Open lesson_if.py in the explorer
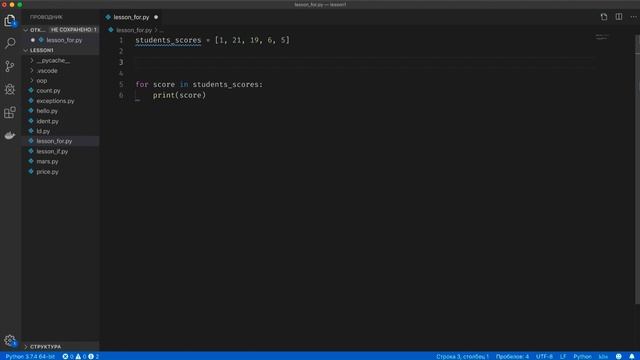This screenshot has width=640, height=360. (52, 151)
